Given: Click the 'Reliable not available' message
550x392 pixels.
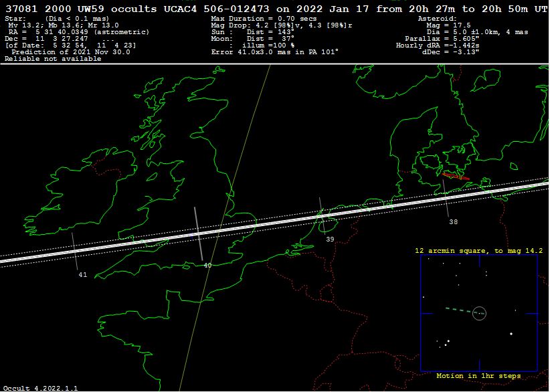Looking at the screenshot, I should click(x=53, y=59).
